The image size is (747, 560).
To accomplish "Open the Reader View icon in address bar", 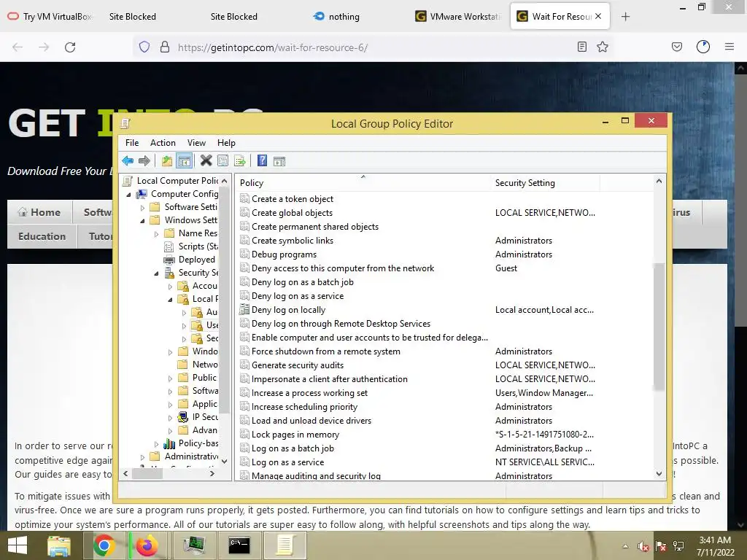I will tap(581, 47).
